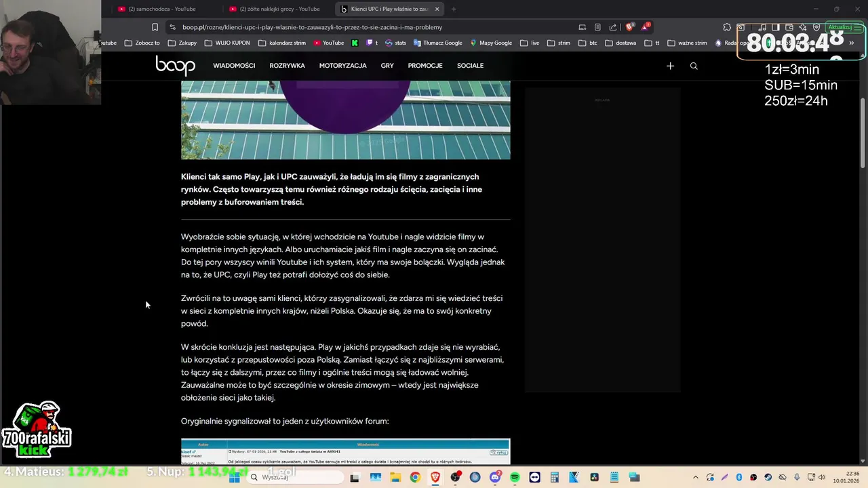Open dostawa bookmarks folder
The width and height of the screenshot is (868, 488).
click(620, 43)
